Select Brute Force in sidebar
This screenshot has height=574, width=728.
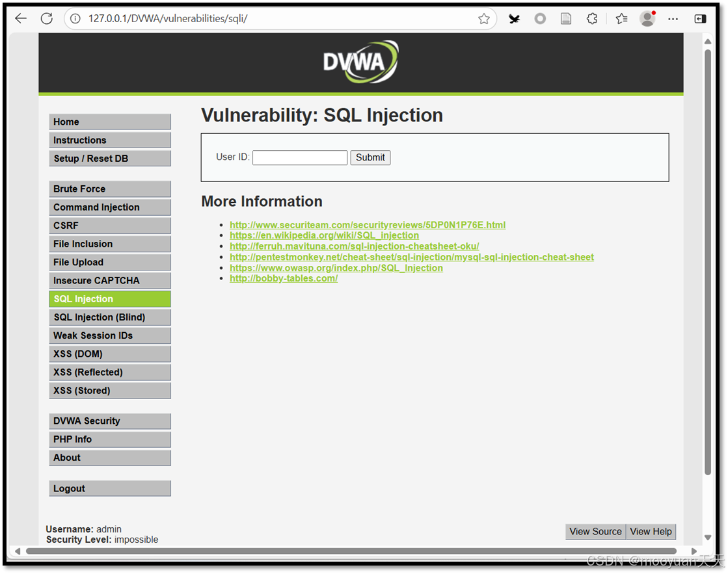tap(110, 189)
